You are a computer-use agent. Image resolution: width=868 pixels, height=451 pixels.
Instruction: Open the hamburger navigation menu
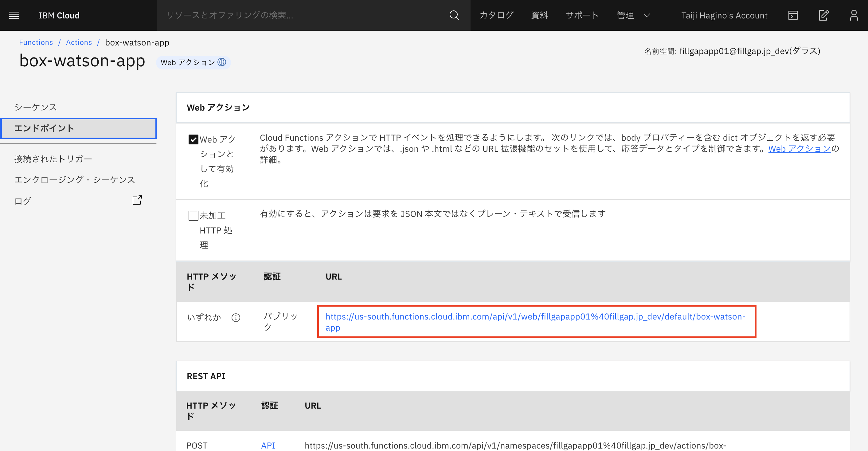click(14, 15)
